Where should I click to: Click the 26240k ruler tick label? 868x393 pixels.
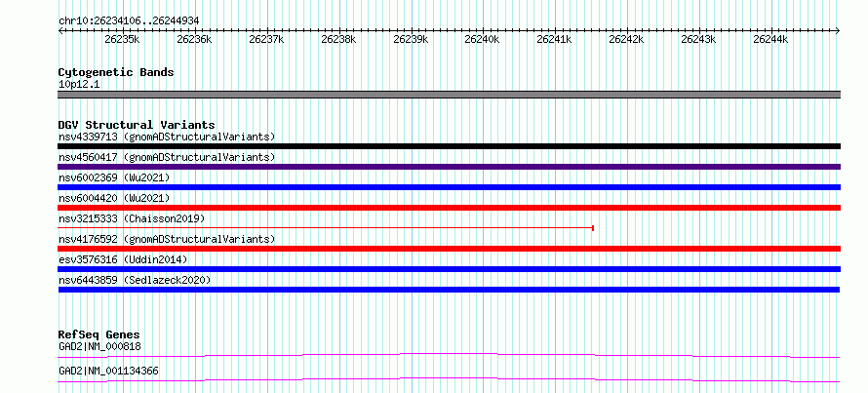(482, 39)
